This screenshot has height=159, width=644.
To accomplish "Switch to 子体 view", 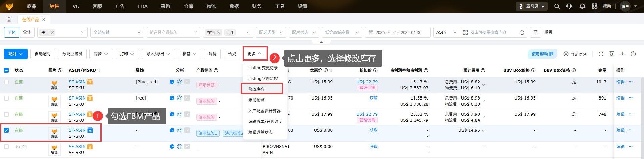I will [x=12, y=32].
